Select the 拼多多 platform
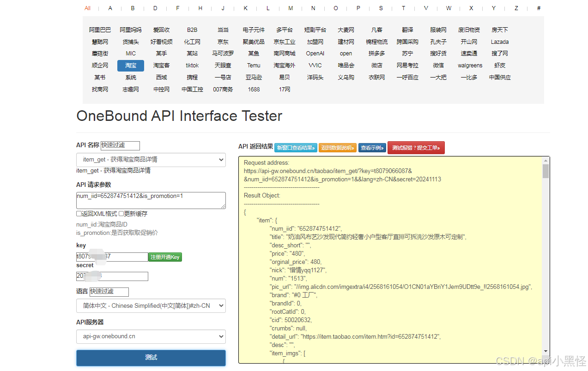 click(376, 54)
